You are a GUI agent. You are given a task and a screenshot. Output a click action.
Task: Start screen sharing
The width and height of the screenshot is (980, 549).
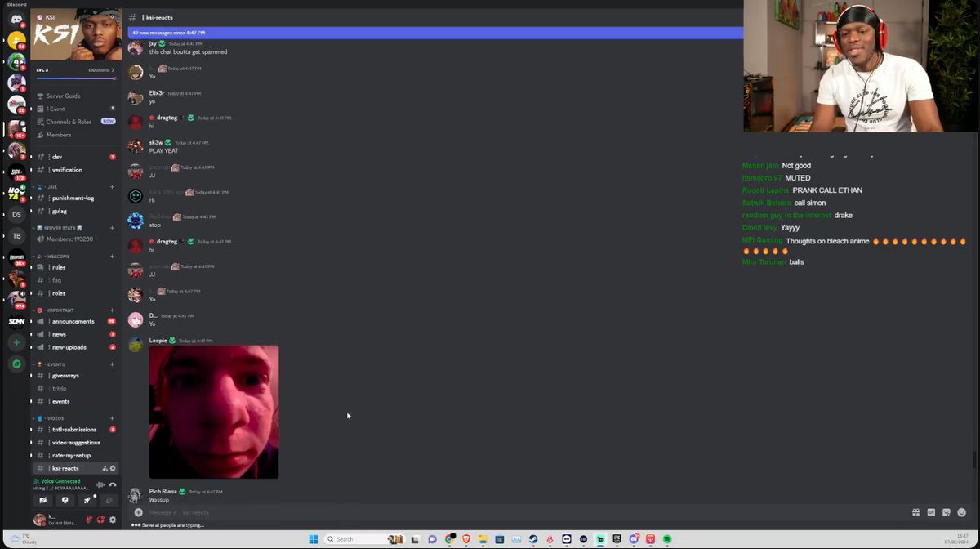[65, 500]
